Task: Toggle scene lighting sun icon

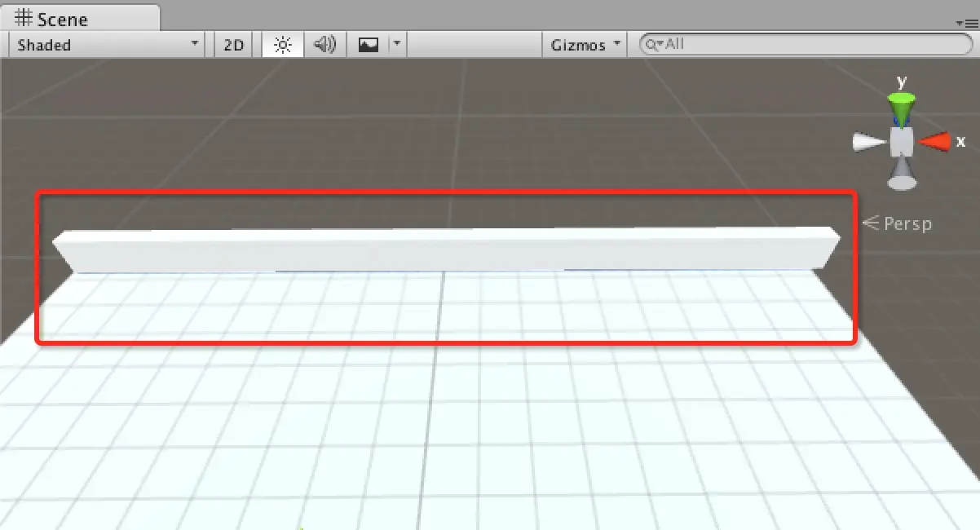Action: point(283,45)
